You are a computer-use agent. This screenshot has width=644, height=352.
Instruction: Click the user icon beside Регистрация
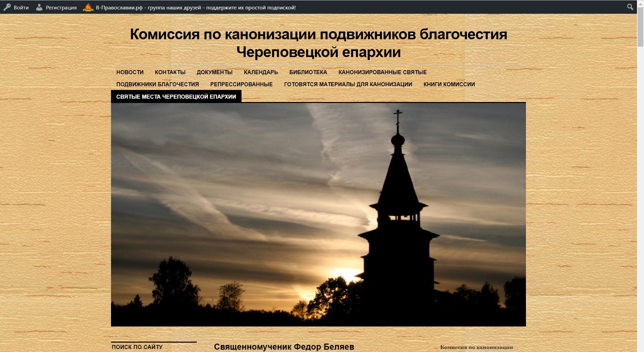(39, 7)
